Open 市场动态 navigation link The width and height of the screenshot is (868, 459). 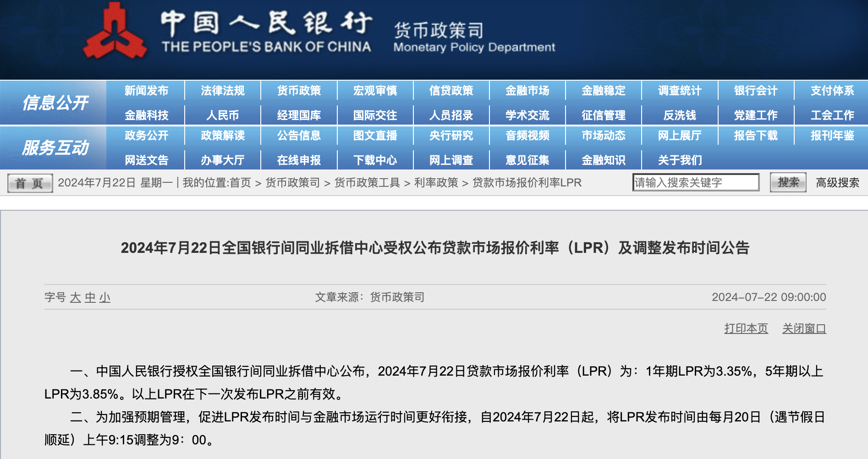pos(604,136)
